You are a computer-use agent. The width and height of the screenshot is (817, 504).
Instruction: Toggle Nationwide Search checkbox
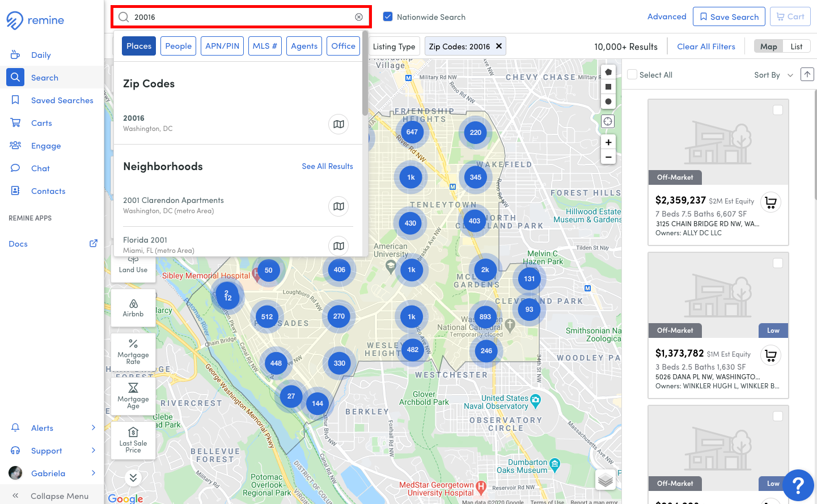[388, 17]
